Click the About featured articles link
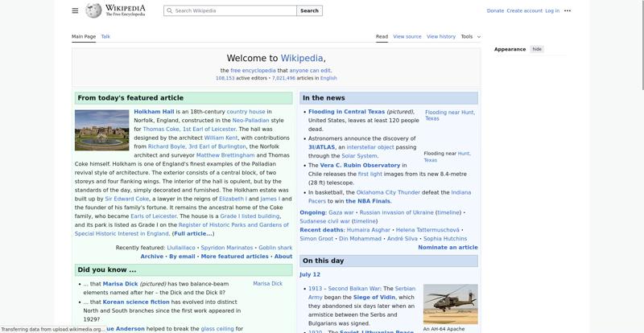The width and height of the screenshot is (644, 333). [283, 257]
